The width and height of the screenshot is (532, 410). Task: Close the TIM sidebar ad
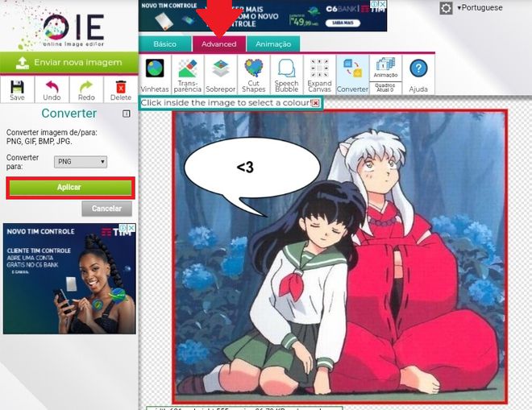coord(131,227)
